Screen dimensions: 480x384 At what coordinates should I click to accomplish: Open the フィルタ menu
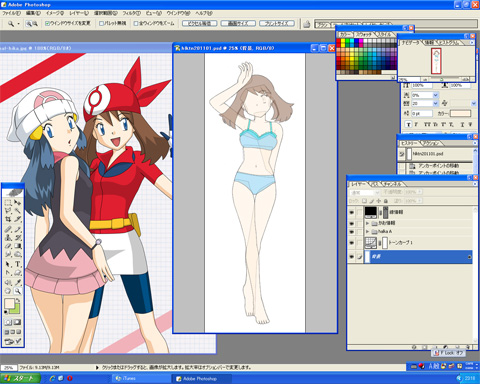(x=131, y=13)
